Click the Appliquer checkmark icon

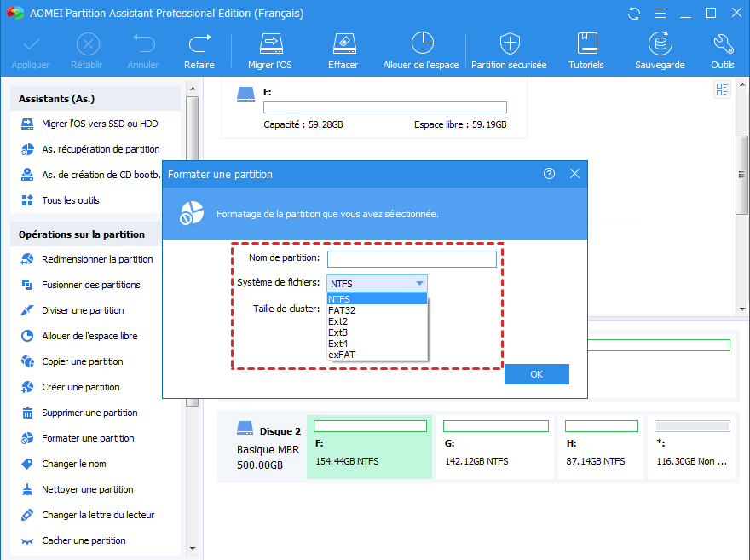(32, 44)
